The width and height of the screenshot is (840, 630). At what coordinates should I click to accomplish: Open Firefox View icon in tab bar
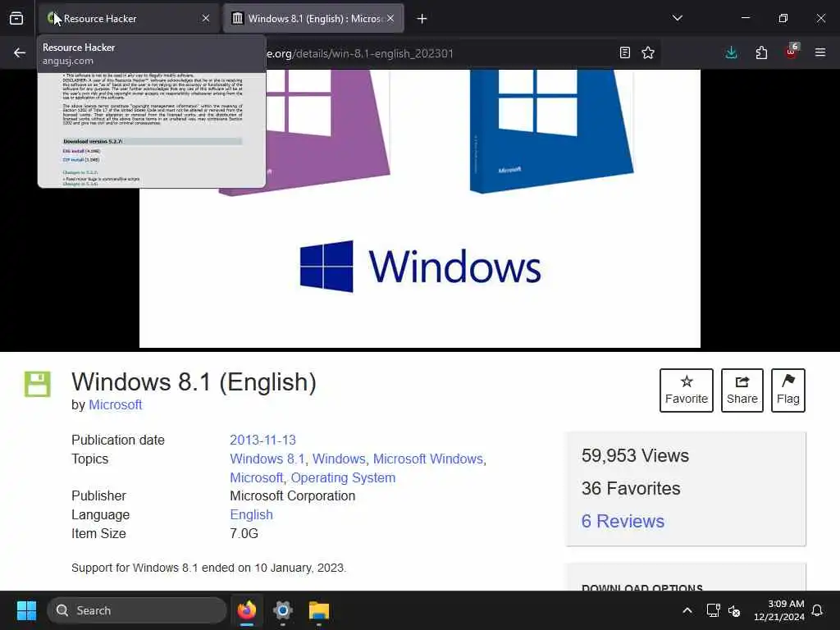[16, 19]
